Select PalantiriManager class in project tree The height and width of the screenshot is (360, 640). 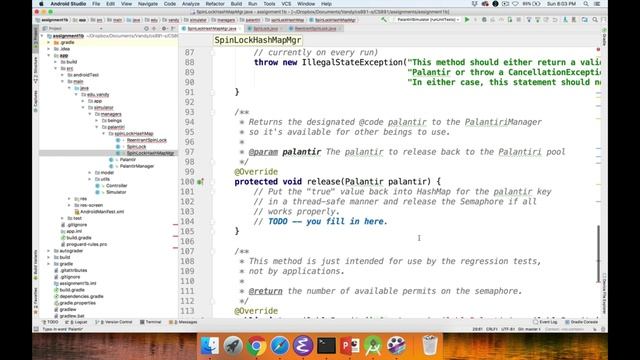tap(137, 166)
